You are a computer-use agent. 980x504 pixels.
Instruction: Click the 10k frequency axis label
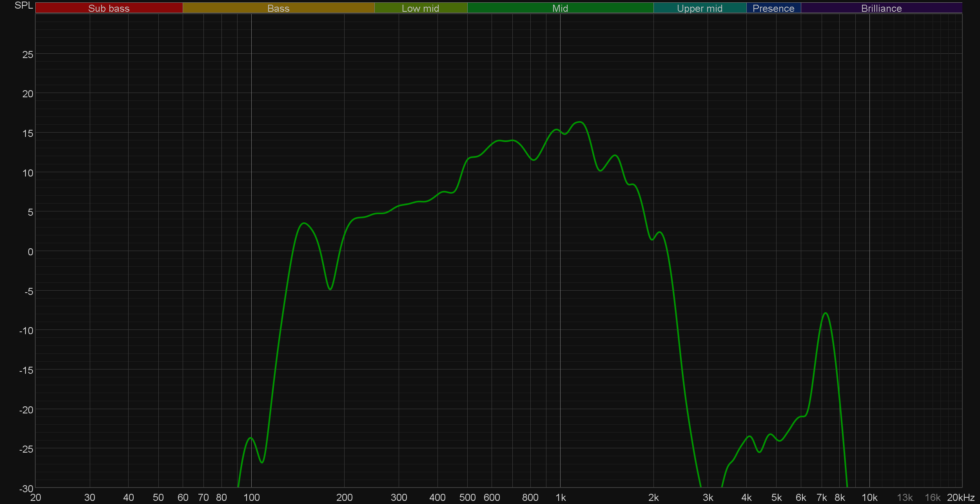[869, 497]
